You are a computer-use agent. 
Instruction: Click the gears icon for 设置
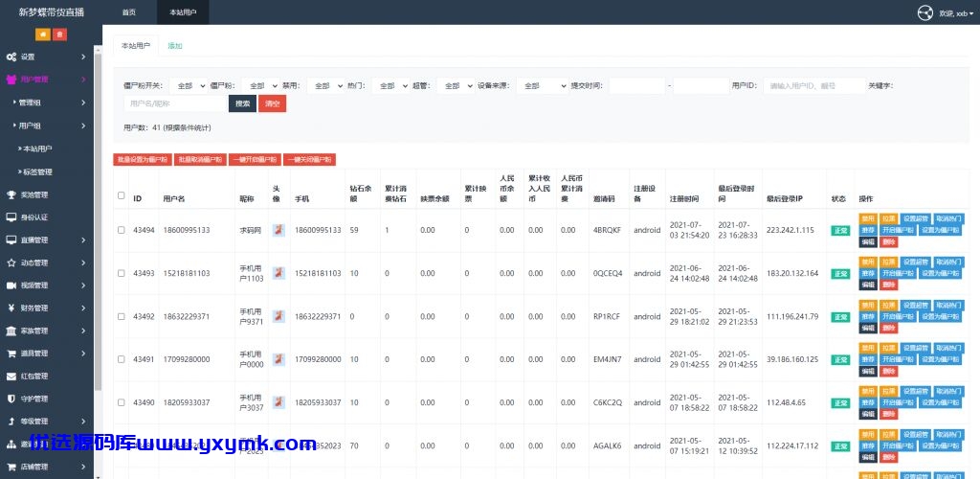[x=11, y=57]
